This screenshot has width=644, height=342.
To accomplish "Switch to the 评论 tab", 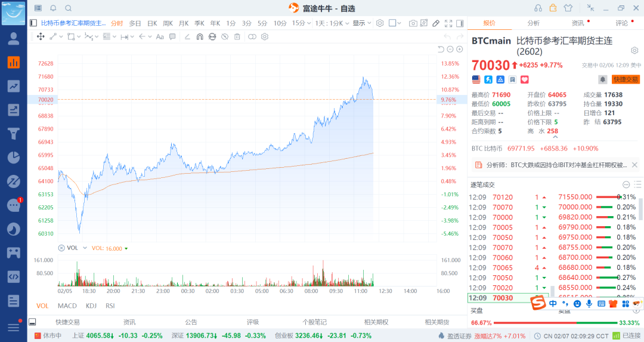I will [x=622, y=23].
